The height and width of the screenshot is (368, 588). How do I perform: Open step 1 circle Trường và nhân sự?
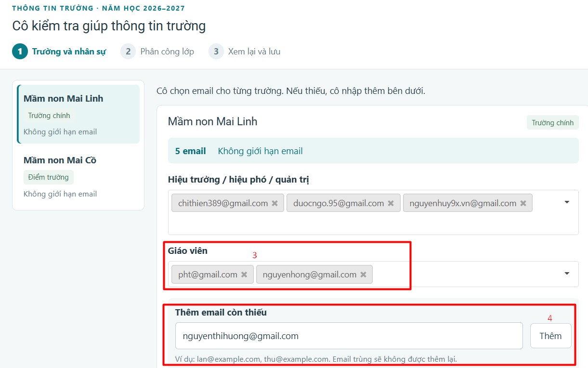click(20, 52)
